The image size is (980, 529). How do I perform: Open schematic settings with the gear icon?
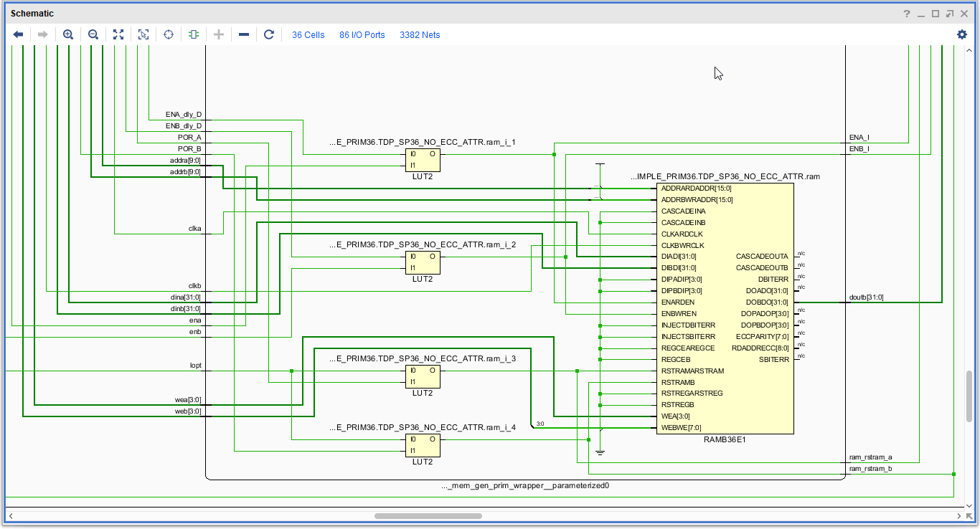coord(962,34)
